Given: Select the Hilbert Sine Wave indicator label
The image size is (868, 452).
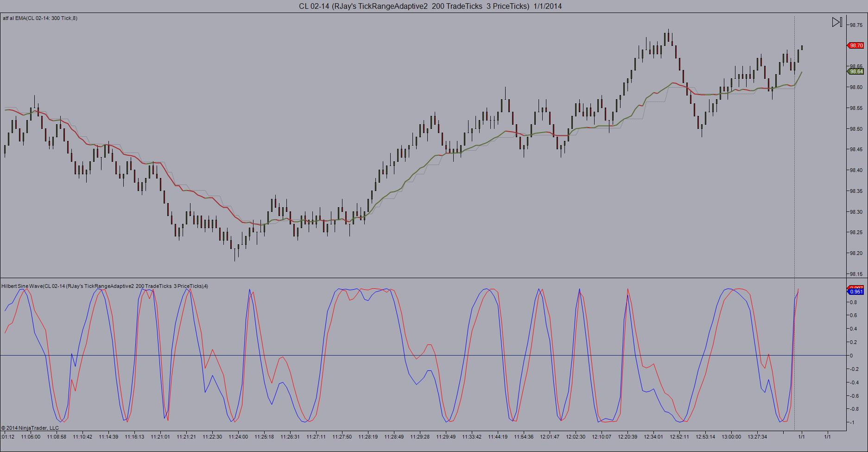Looking at the screenshot, I should point(105,286).
